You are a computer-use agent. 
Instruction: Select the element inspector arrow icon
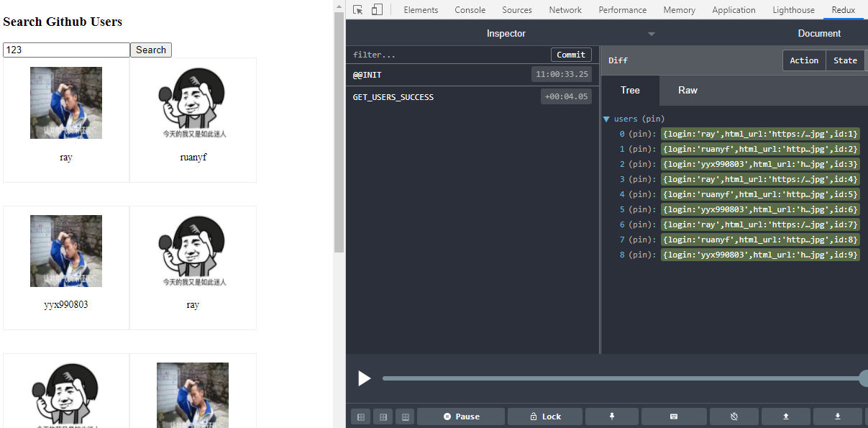358,9
